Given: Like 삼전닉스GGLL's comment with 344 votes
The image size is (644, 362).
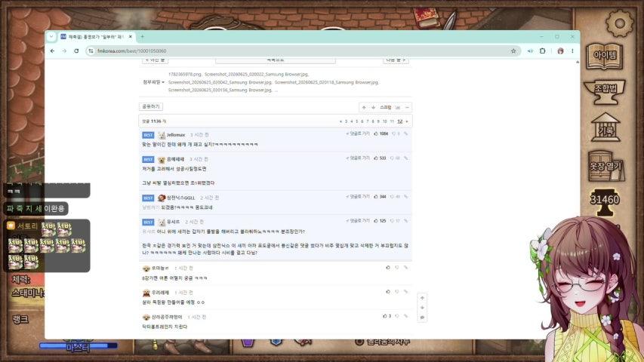Looking at the screenshot, I should [380, 197].
